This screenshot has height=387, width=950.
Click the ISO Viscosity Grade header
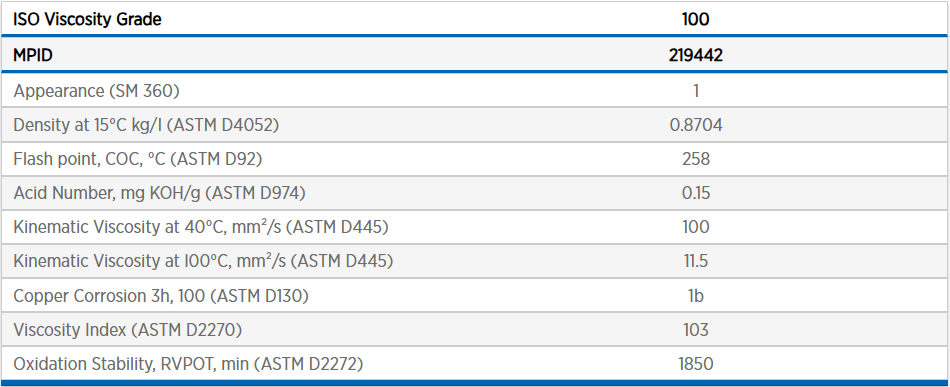87,19
